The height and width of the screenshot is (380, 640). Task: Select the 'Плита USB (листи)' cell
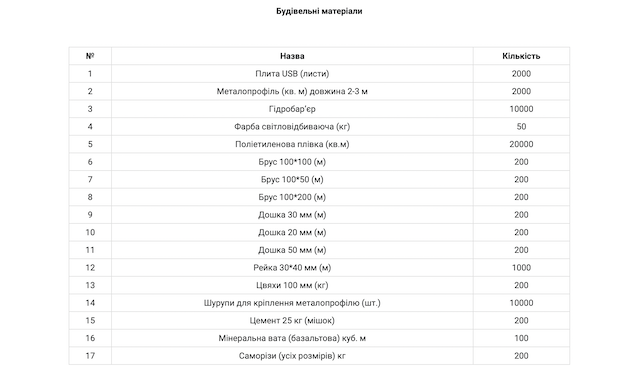(x=292, y=74)
